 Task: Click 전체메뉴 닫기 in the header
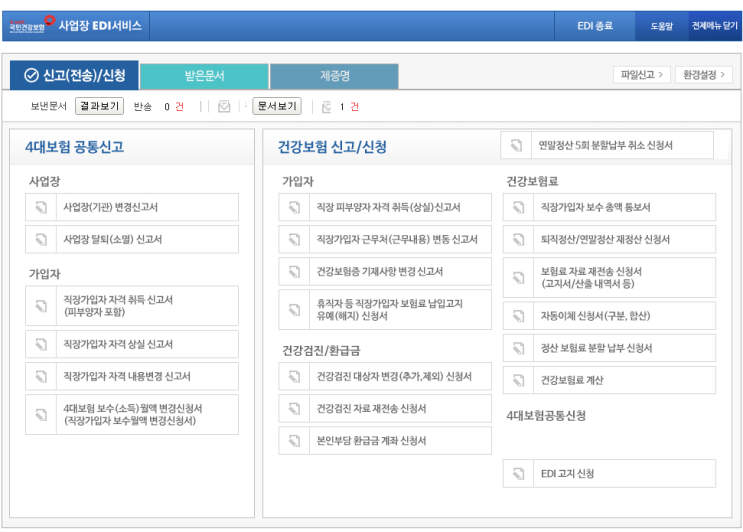[715, 26]
